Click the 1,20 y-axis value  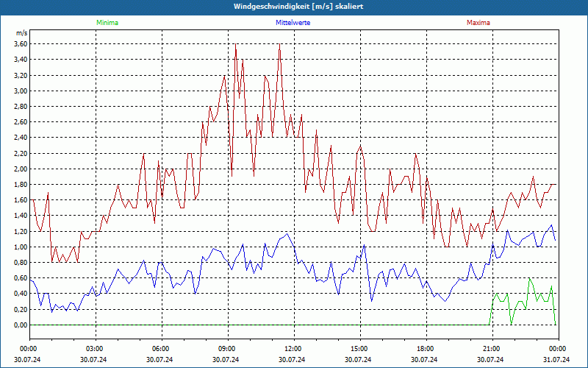(21, 231)
